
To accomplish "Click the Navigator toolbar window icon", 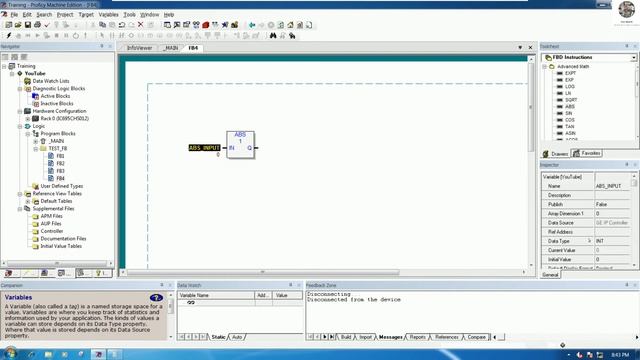I will (x=167, y=25).
